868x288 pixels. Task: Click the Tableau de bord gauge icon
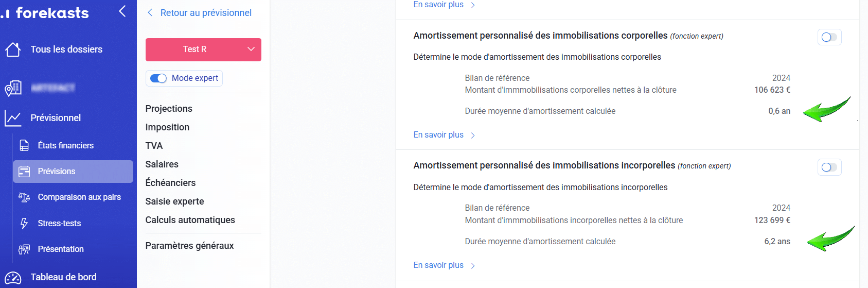(x=13, y=278)
